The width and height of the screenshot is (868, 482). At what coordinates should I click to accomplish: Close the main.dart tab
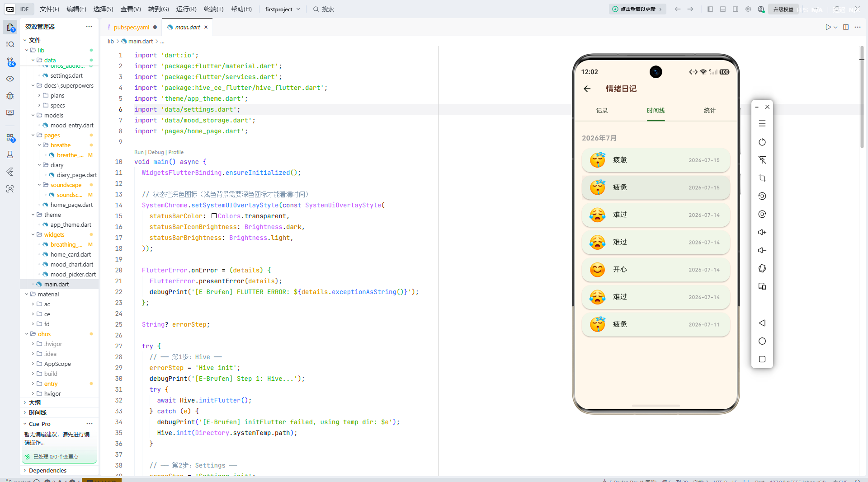coord(206,27)
